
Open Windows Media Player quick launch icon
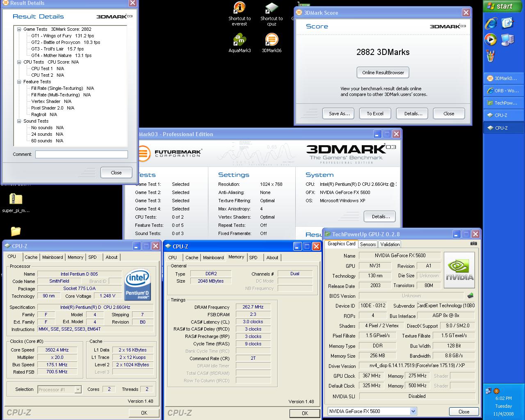(491, 39)
